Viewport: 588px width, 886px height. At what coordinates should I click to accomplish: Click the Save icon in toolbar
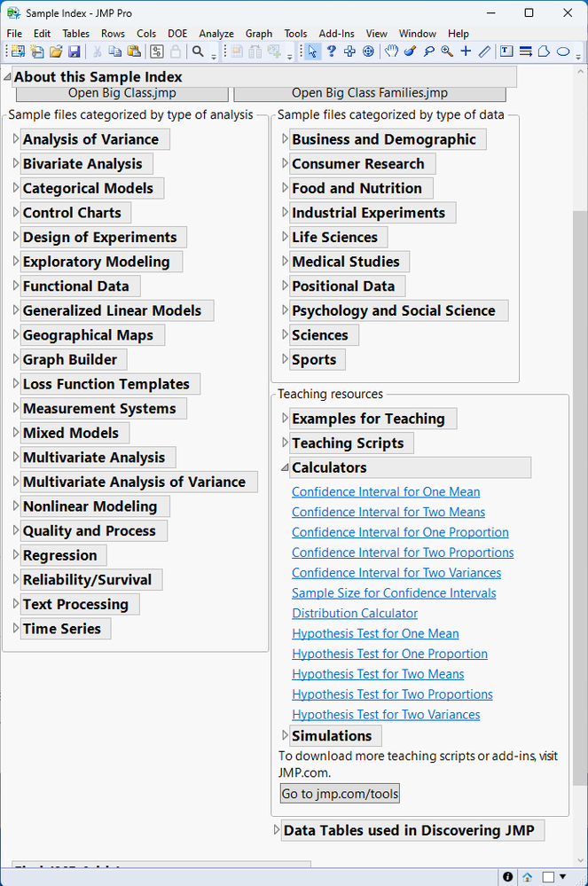(x=74, y=51)
